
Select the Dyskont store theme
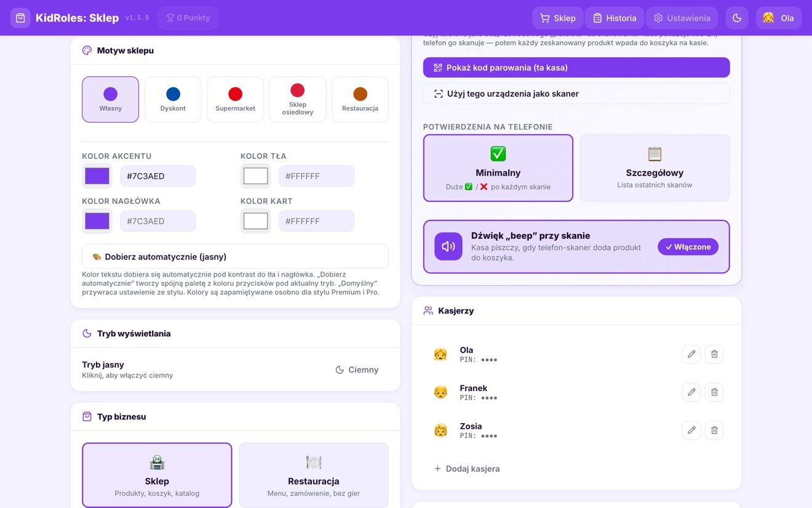click(173, 100)
